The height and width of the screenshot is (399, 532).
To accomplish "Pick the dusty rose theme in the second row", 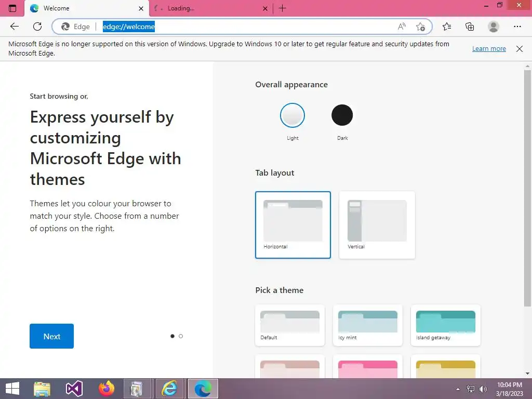I will coord(290,367).
